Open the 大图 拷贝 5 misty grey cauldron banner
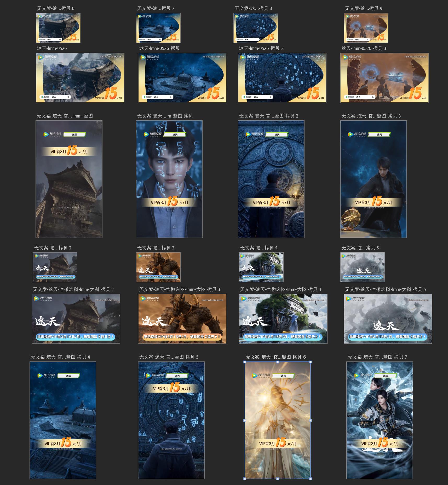This screenshot has width=448, height=485. (x=388, y=319)
